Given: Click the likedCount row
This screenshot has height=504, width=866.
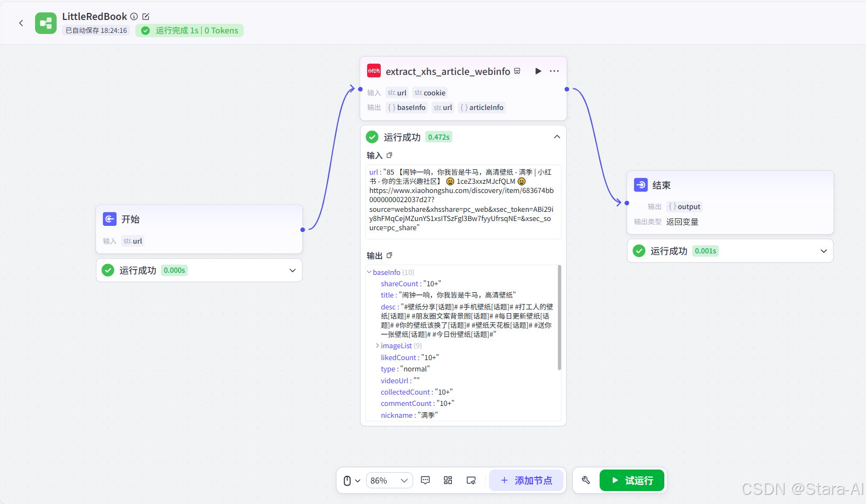Looking at the screenshot, I should pos(410,357).
